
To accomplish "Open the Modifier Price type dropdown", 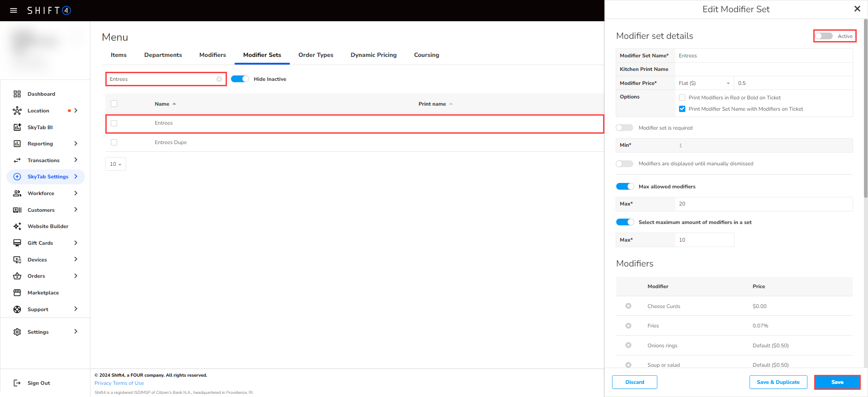I will pos(704,83).
